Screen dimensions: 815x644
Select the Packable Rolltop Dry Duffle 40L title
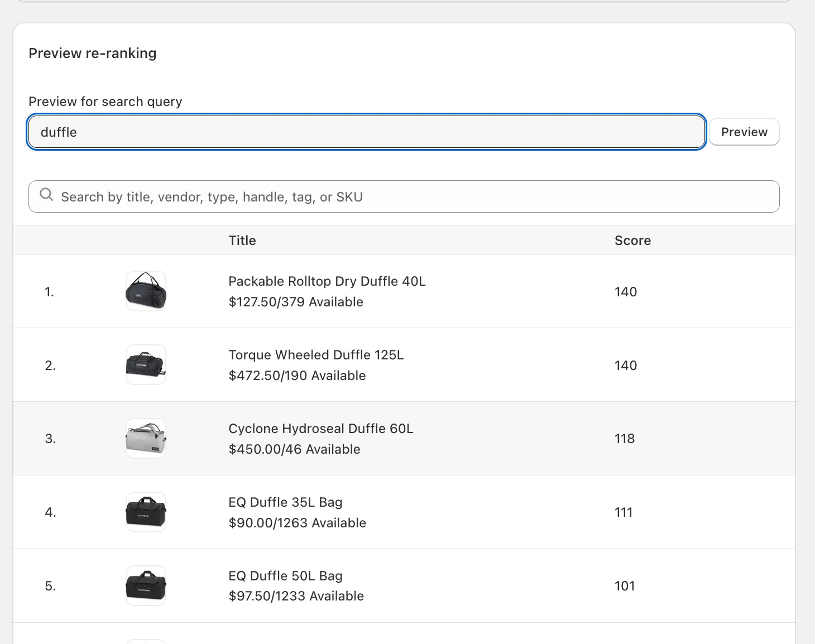tap(327, 281)
